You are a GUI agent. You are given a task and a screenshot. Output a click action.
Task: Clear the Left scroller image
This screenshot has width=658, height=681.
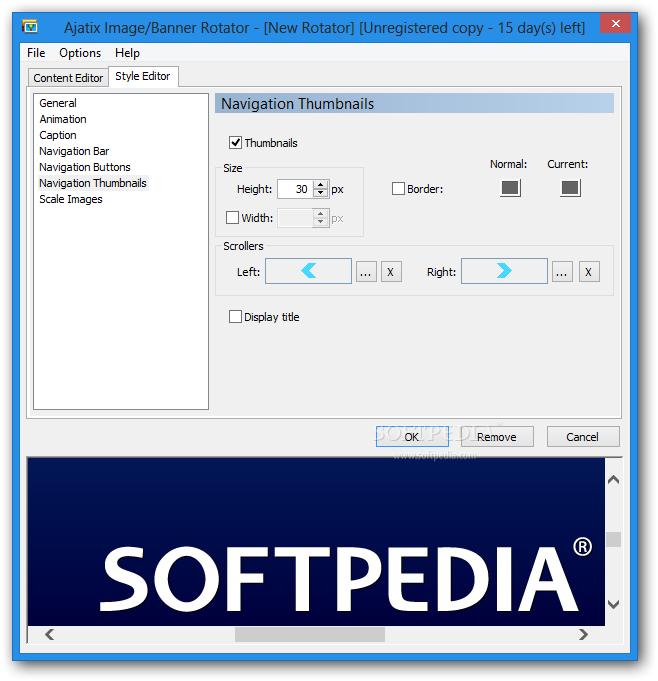point(391,271)
